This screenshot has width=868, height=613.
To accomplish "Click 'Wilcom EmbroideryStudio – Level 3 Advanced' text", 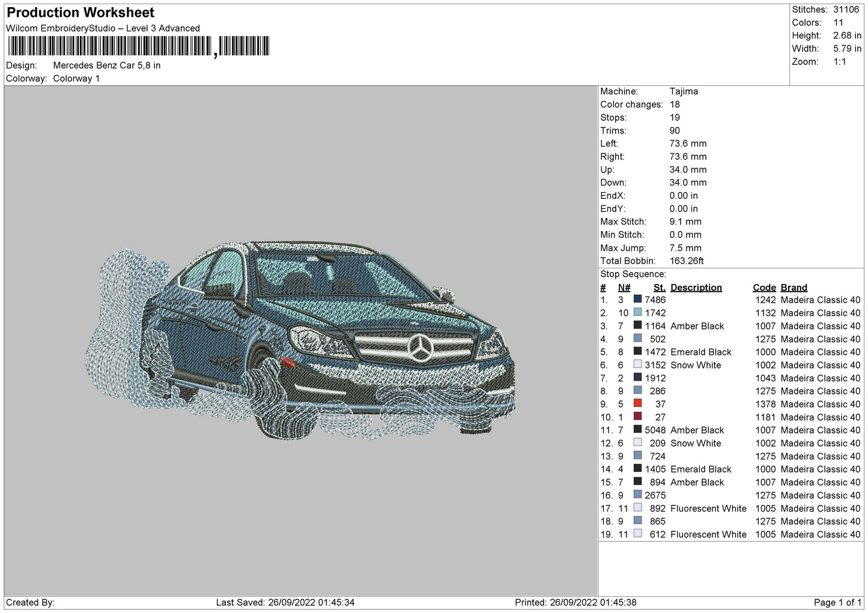I will click(103, 28).
